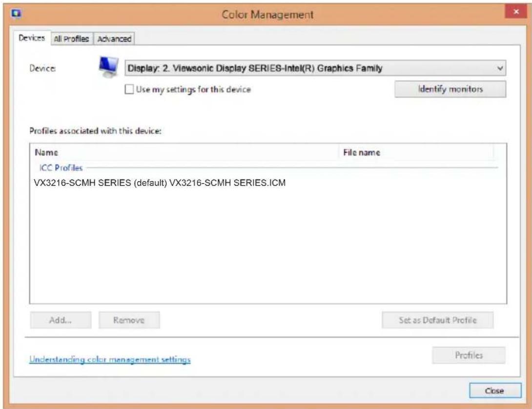The image size is (532, 409).
Task: Click the Profiles button
Action: (x=469, y=355)
